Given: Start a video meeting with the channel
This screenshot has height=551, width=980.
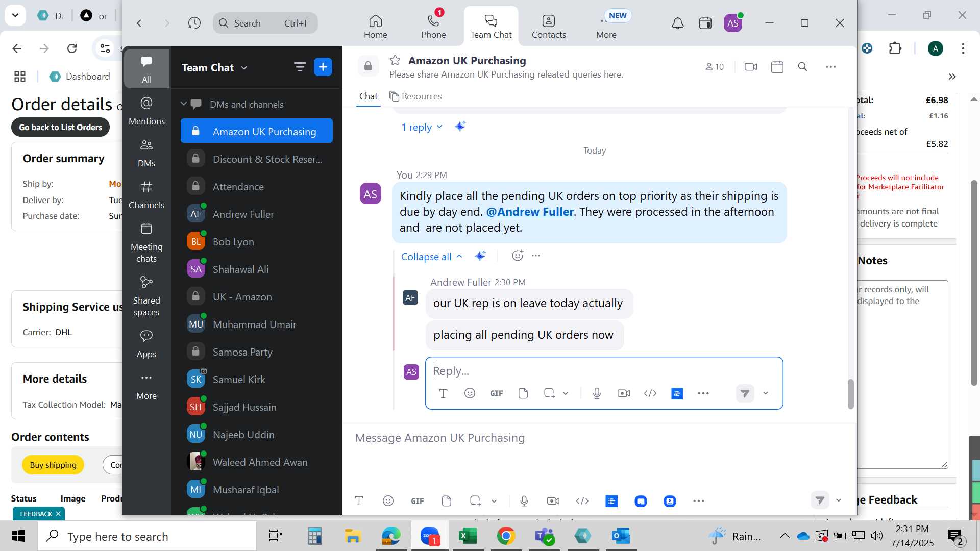Looking at the screenshot, I should click(750, 67).
